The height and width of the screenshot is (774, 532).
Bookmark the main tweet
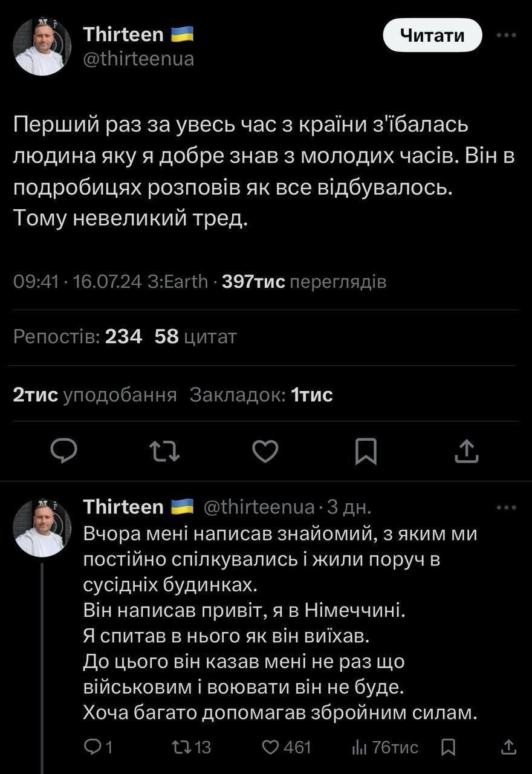tap(366, 452)
